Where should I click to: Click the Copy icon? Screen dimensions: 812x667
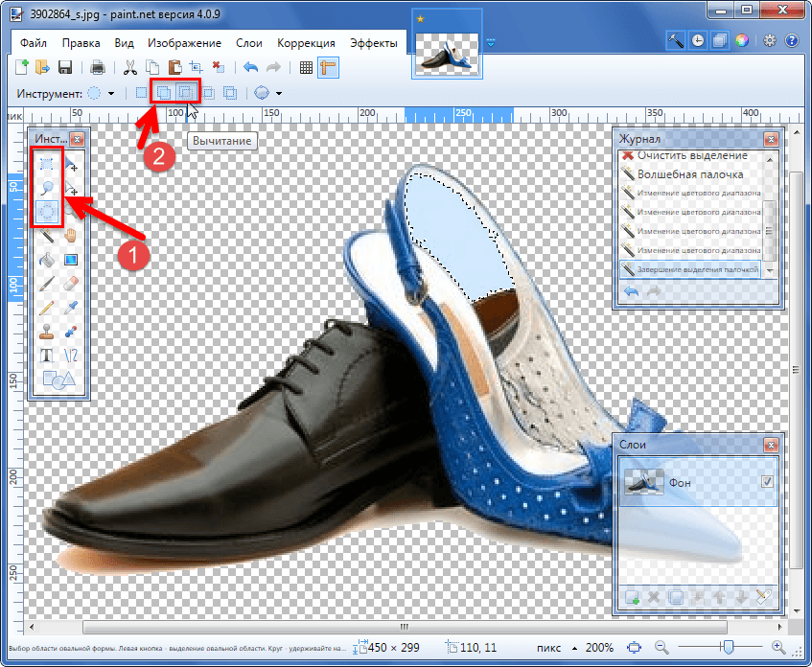pos(152,67)
